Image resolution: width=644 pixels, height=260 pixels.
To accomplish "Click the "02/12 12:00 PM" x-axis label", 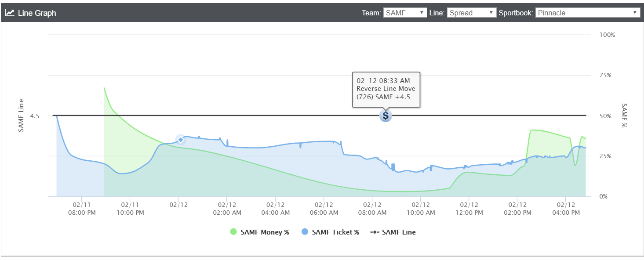I will coord(469,209).
